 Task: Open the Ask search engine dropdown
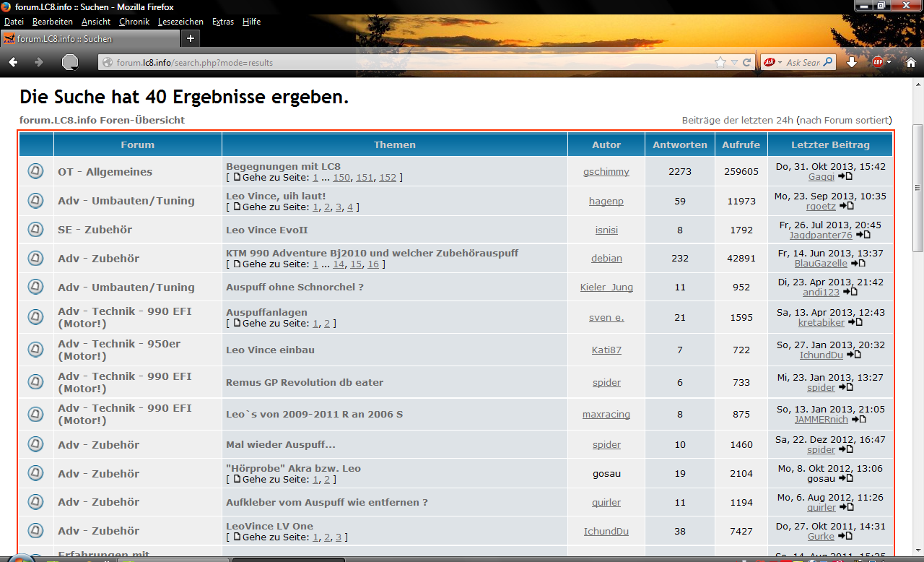tap(780, 63)
